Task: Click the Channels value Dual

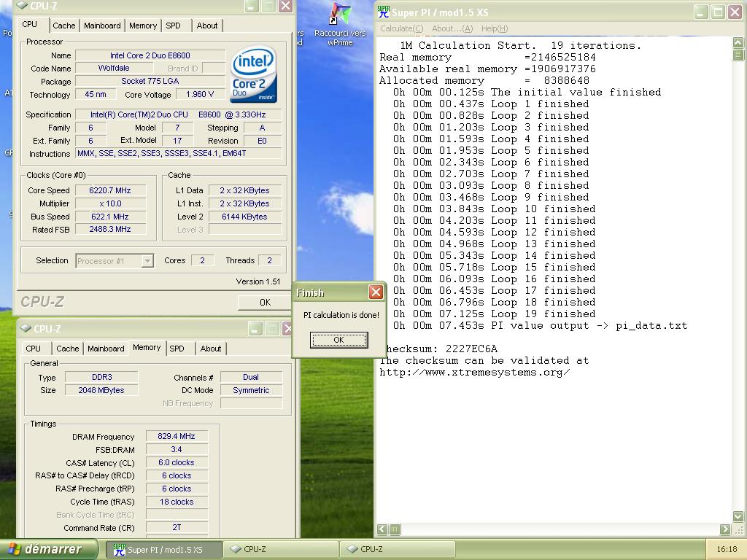Action: coord(251,377)
